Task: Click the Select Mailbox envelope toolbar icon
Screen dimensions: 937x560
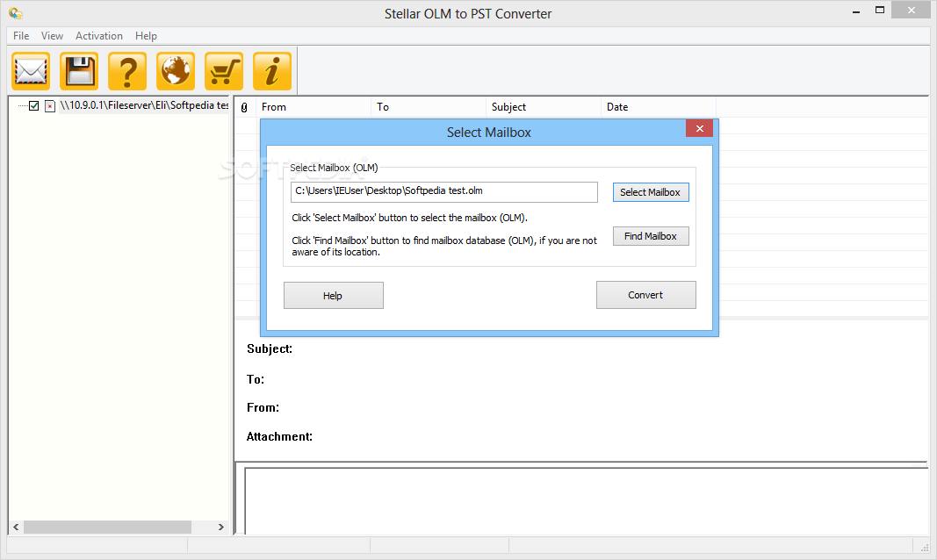Action: 31,71
